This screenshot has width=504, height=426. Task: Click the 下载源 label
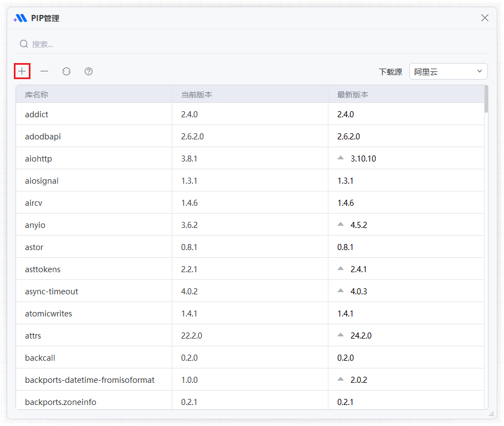pyautogui.click(x=390, y=71)
